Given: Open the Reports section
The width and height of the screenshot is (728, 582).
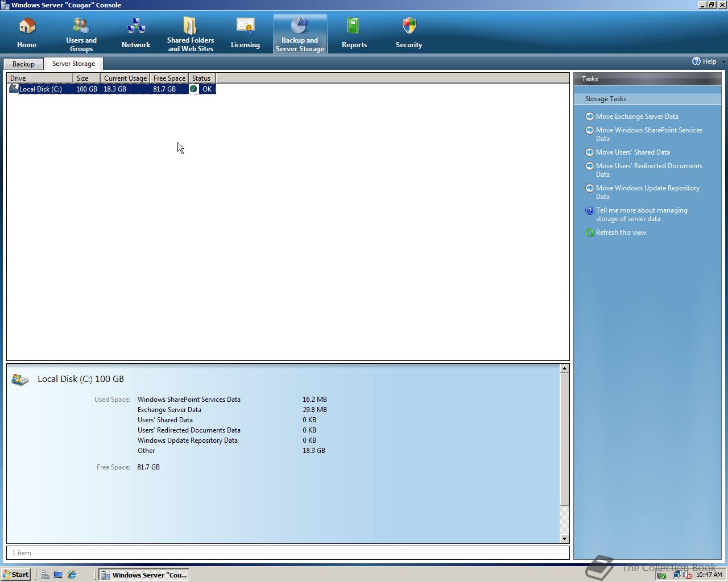Looking at the screenshot, I should tap(354, 33).
